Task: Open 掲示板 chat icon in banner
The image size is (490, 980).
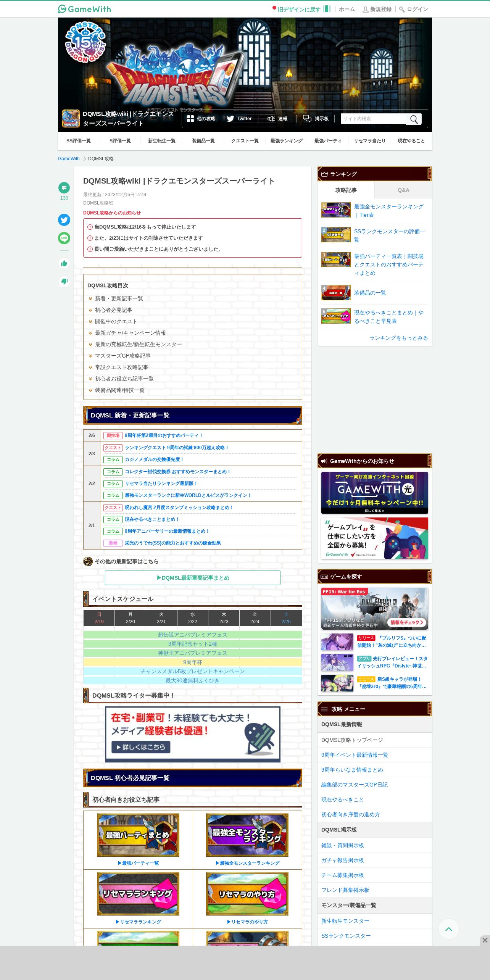Action: click(316, 119)
